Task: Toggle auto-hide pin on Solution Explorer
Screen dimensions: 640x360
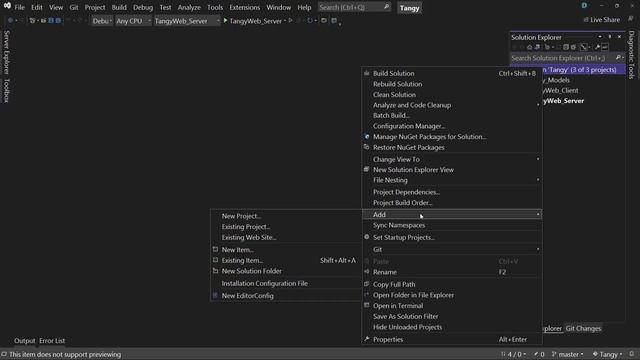Action: pos(610,37)
